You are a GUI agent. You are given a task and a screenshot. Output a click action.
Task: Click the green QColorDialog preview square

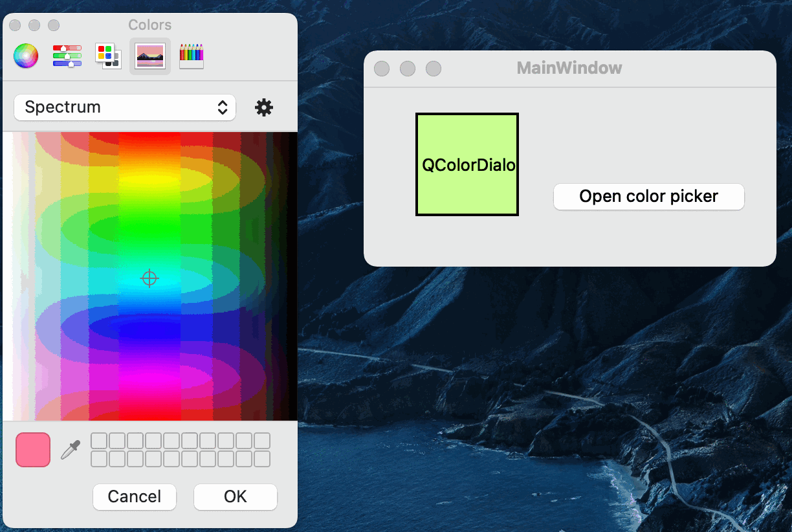click(467, 164)
